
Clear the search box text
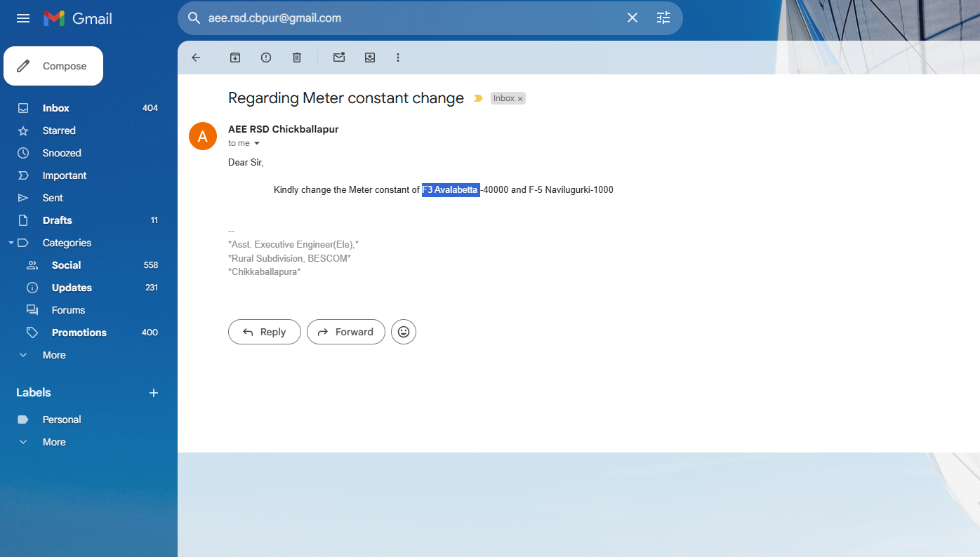[x=633, y=18]
